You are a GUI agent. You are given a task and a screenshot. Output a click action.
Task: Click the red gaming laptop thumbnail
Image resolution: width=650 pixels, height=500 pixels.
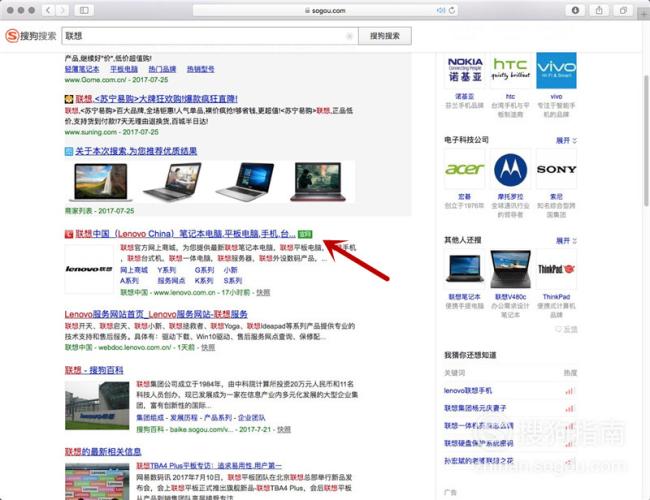coord(318,182)
